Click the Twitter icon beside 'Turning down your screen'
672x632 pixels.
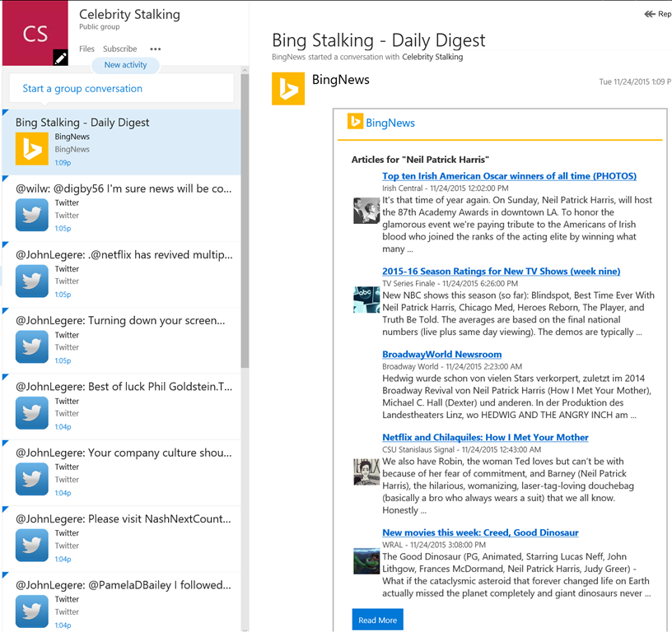click(32, 346)
